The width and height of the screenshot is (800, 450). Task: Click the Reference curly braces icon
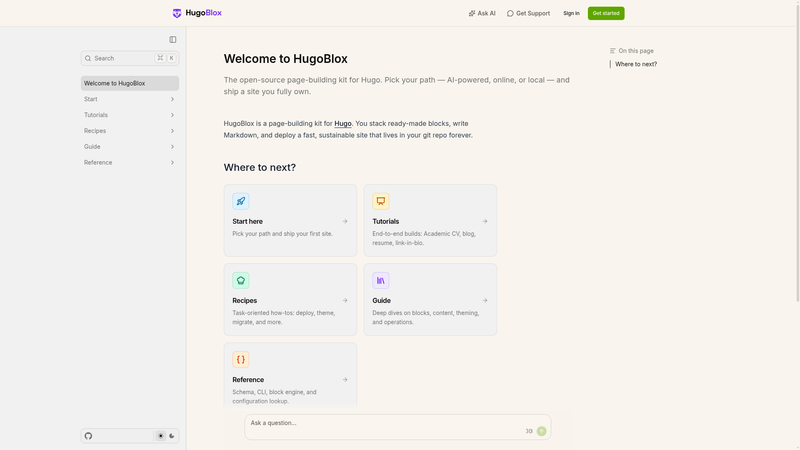click(x=241, y=359)
